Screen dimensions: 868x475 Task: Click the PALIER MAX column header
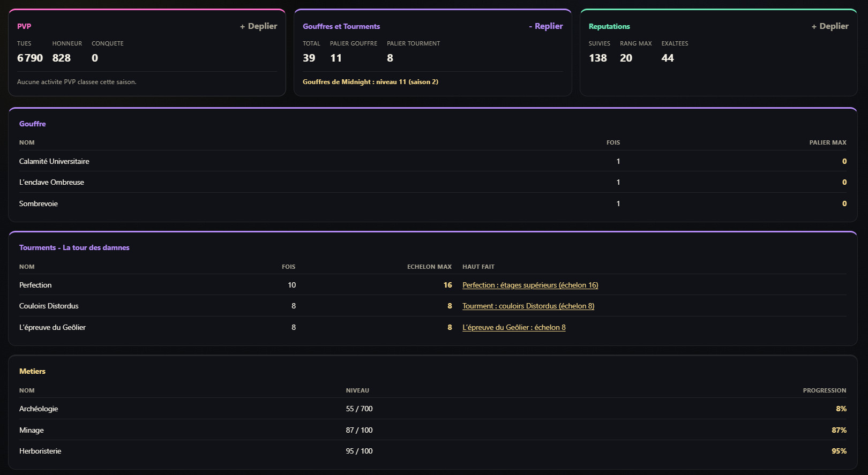828,142
